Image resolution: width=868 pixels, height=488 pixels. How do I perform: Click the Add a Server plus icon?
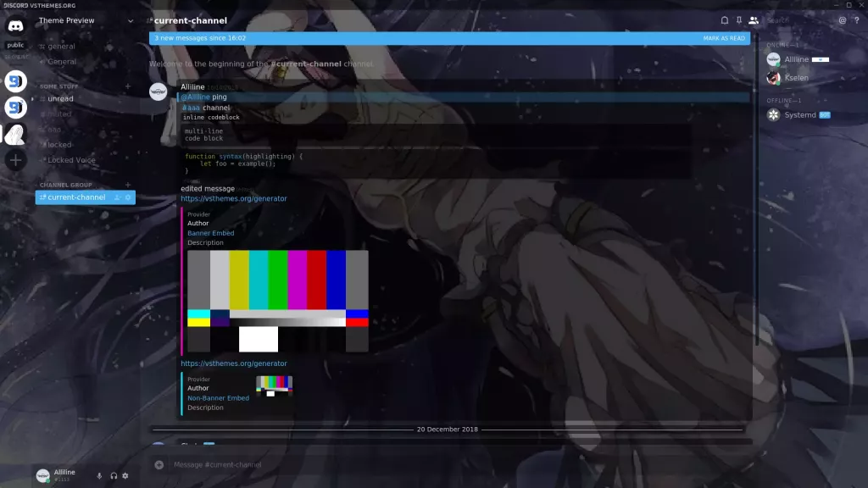[14, 159]
